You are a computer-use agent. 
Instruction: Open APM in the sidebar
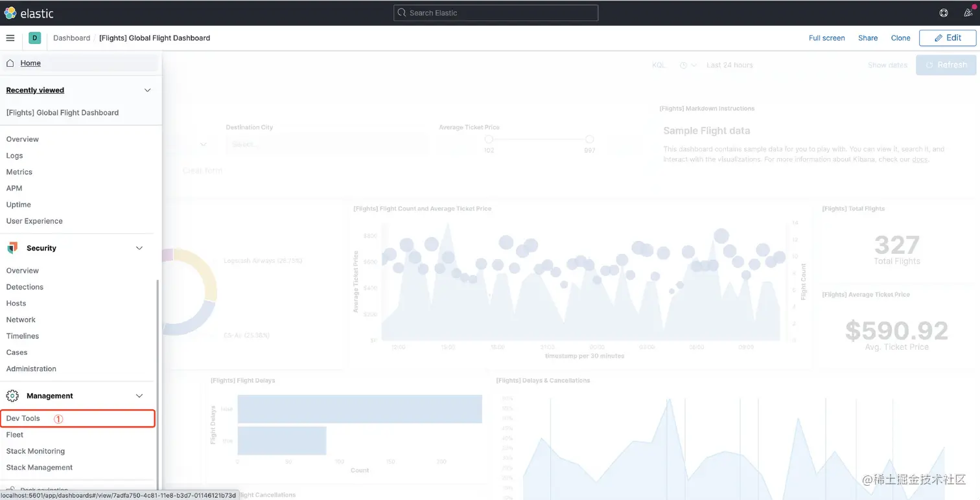click(x=14, y=188)
